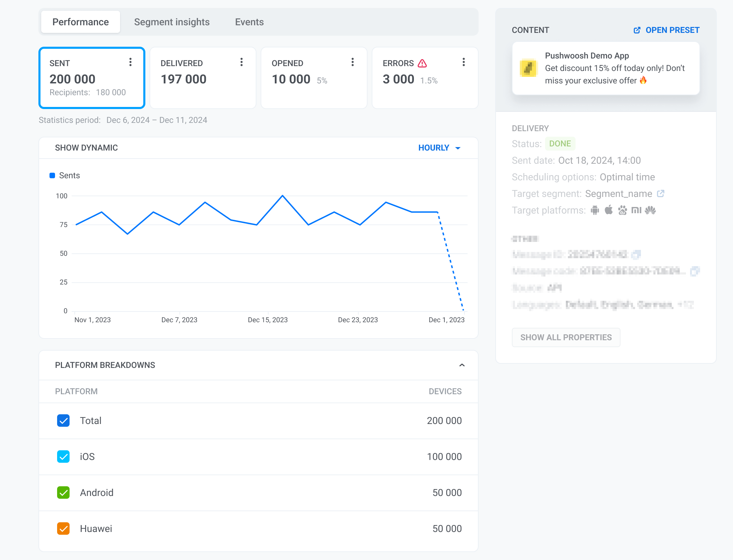733x560 pixels.
Task: Click the Xiaomi Mi platform icon
Action: click(637, 210)
